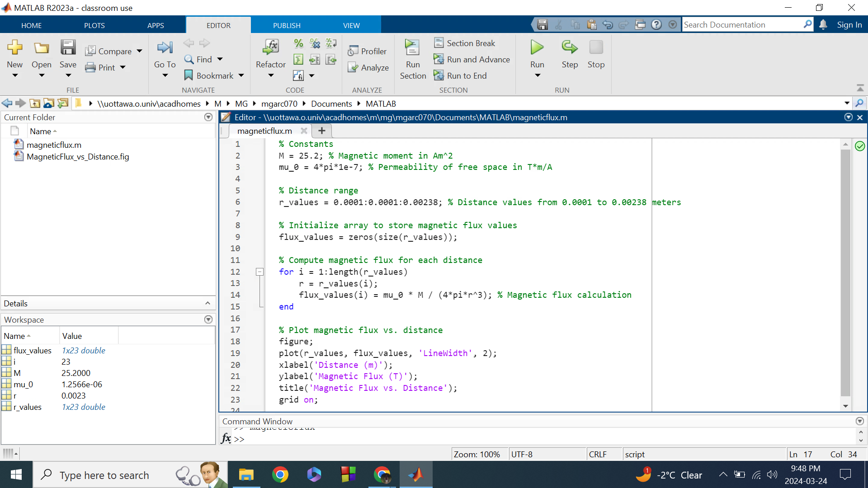Add a new editor tab with plus button
The width and height of the screenshot is (868, 488).
point(321,131)
